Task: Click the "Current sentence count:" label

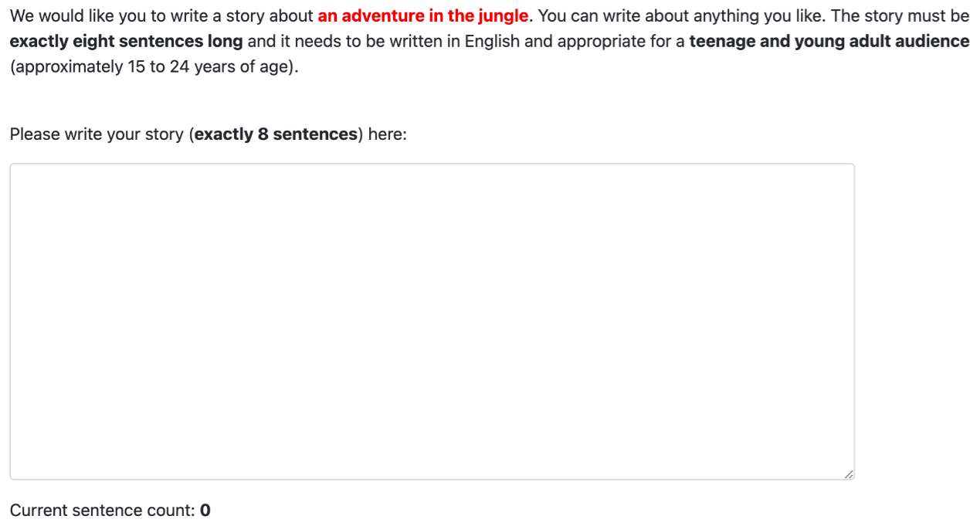Action: (102, 511)
